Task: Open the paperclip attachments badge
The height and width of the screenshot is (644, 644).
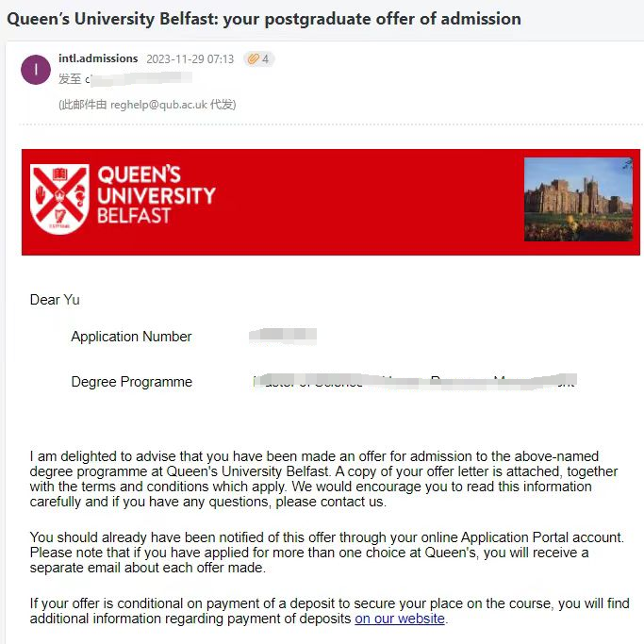Action: [257, 58]
